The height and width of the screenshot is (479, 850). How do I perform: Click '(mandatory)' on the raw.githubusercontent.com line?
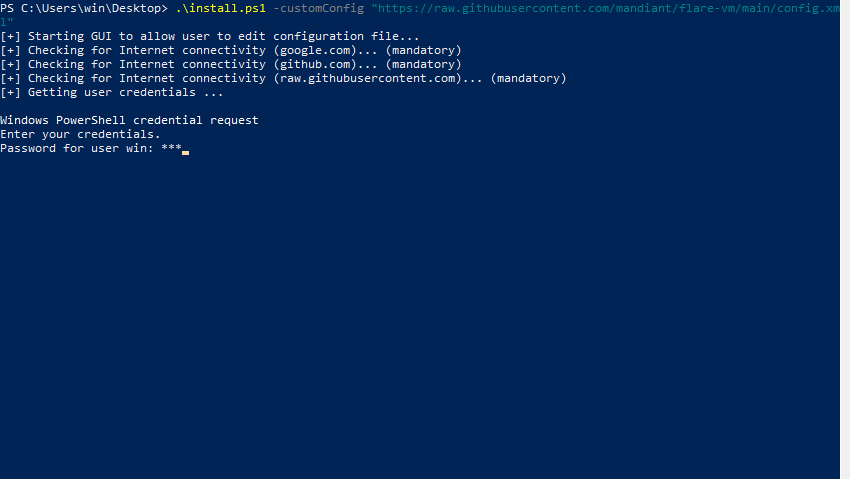pyautogui.click(x=528, y=78)
